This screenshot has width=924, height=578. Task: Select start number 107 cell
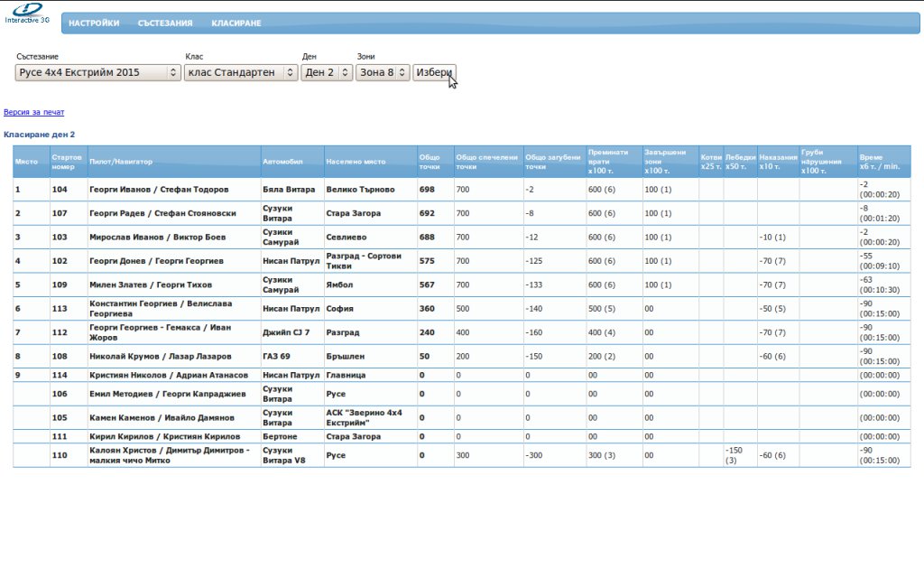click(60, 213)
